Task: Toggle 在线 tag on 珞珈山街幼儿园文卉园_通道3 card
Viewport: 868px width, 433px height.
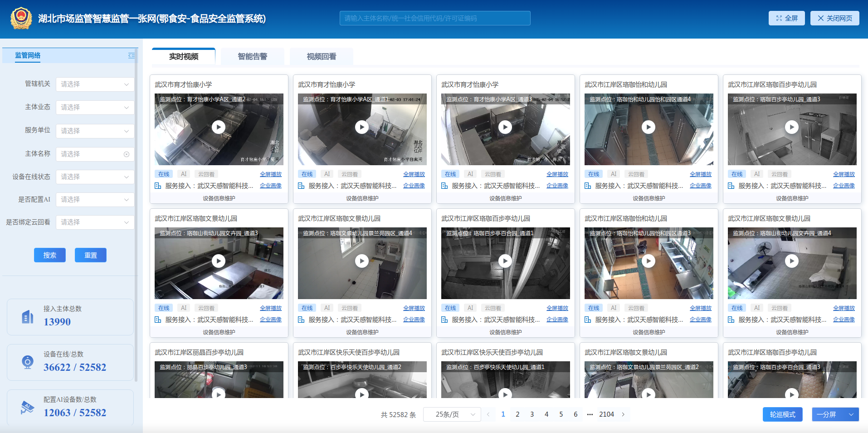Action: pos(164,308)
